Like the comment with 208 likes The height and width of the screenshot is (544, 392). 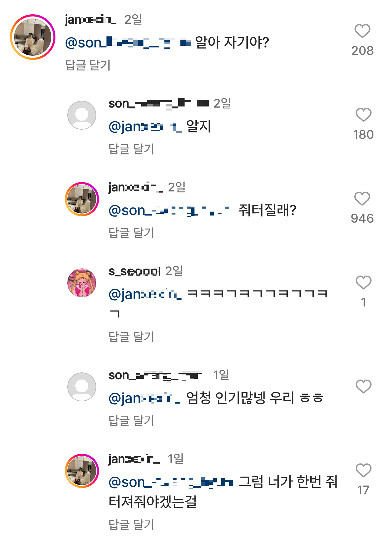pos(362,31)
